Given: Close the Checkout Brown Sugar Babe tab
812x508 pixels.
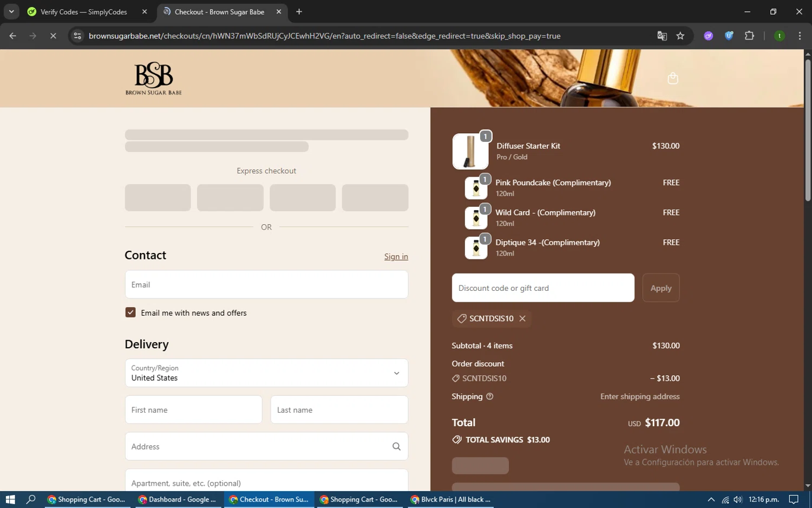Looking at the screenshot, I should point(279,11).
